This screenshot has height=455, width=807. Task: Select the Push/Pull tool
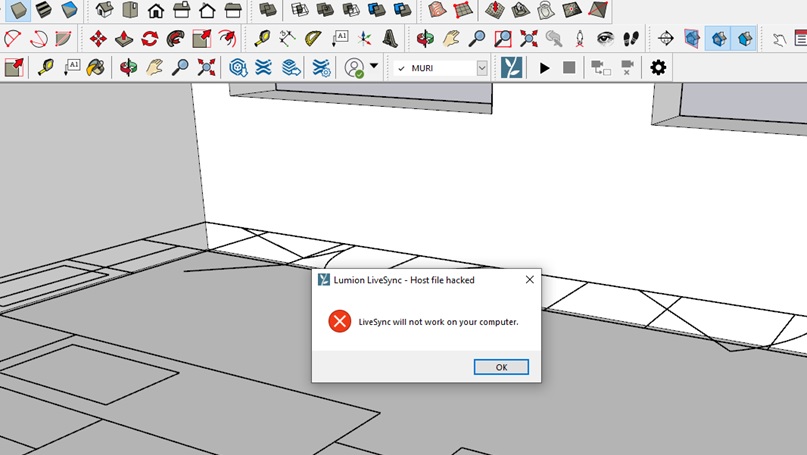pyautogui.click(x=124, y=39)
